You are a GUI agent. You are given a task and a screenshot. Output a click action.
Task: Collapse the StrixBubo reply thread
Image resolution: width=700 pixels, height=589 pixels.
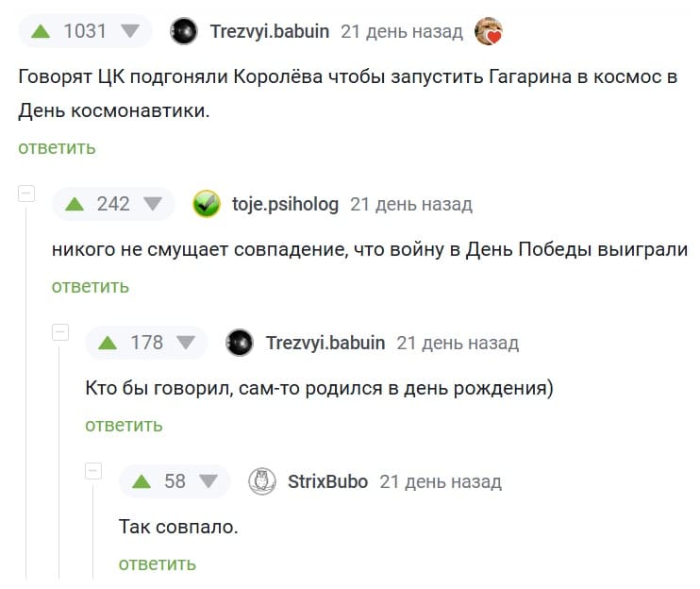point(93,471)
